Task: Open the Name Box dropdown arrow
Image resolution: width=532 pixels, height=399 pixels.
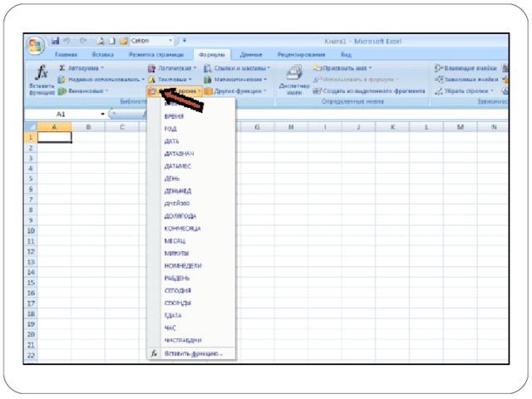Action: 102,113
